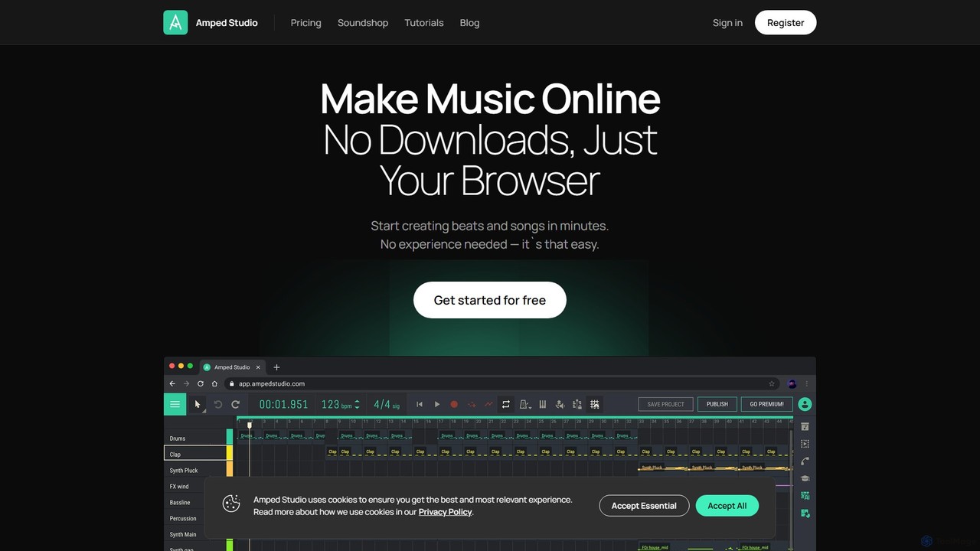Click the download-device icon in right sidebar
This screenshot has width=980, height=551.
[805, 514]
